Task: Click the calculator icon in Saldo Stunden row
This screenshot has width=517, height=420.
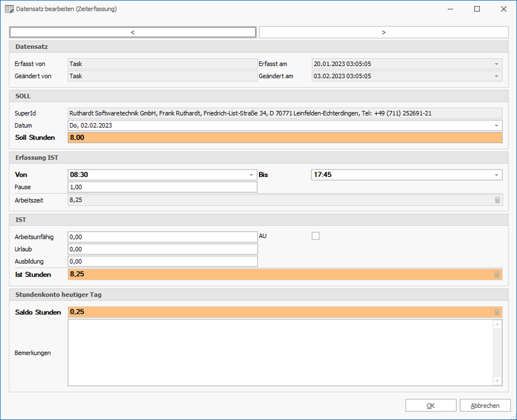Action: point(497,312)
